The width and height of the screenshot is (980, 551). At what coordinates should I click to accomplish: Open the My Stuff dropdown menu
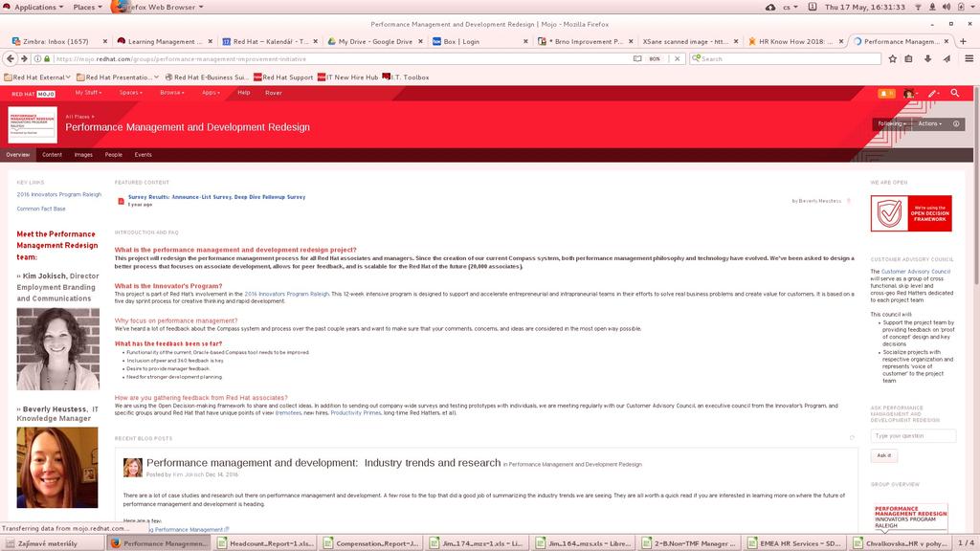coord(88,93)
